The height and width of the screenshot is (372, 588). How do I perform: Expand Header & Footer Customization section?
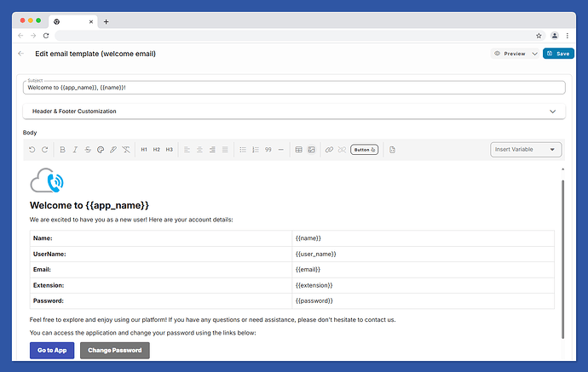[294, 112]
